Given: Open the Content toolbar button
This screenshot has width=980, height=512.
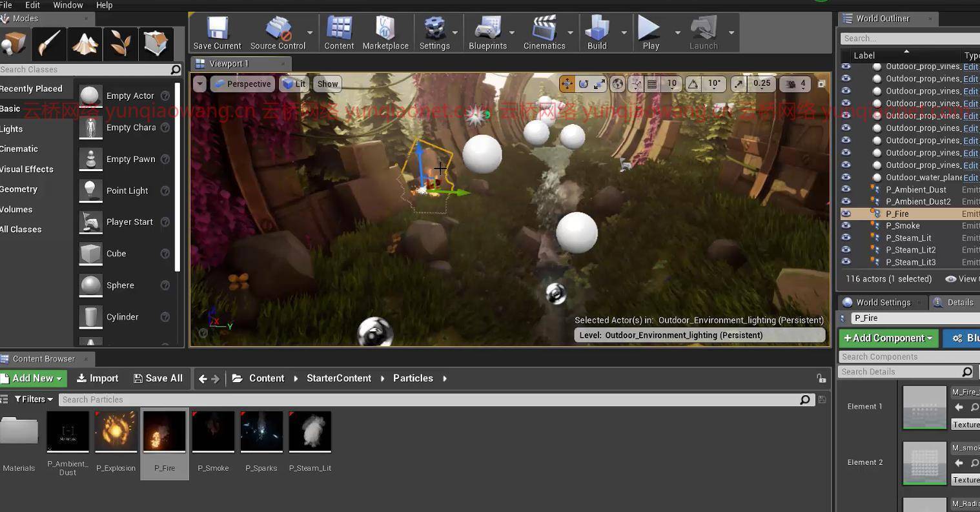Looking at the screenshot, I should 339,33.
